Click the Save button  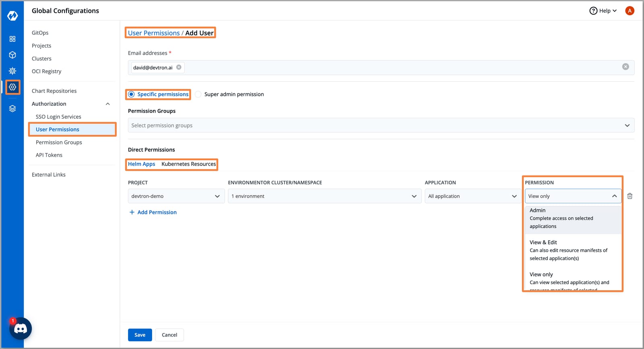click(x=140, y=335)
